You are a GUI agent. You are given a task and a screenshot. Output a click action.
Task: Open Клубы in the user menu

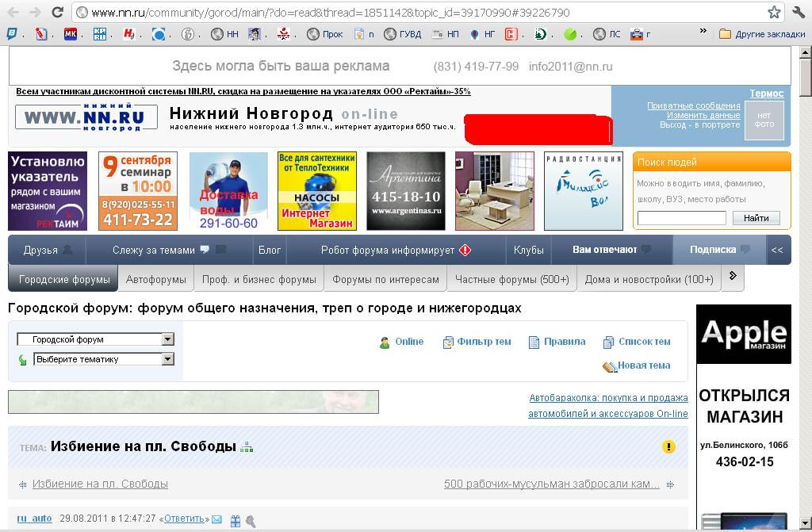[528, 250]
